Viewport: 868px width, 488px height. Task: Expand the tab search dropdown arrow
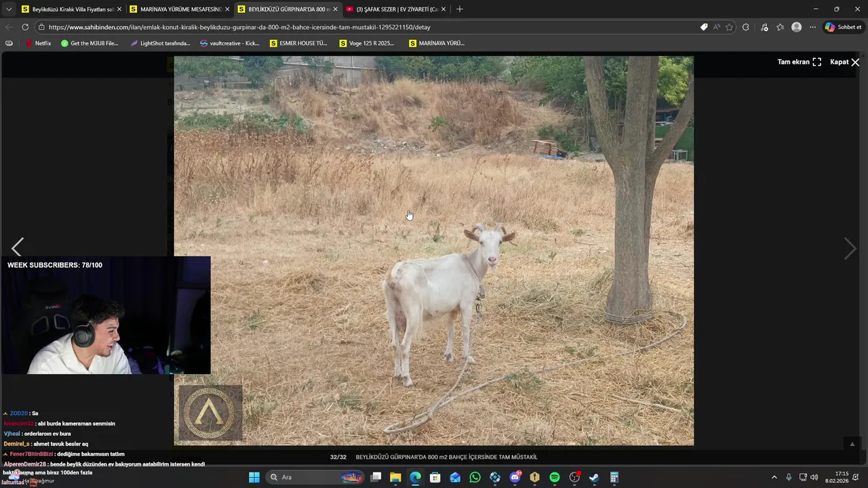[9, 9]
